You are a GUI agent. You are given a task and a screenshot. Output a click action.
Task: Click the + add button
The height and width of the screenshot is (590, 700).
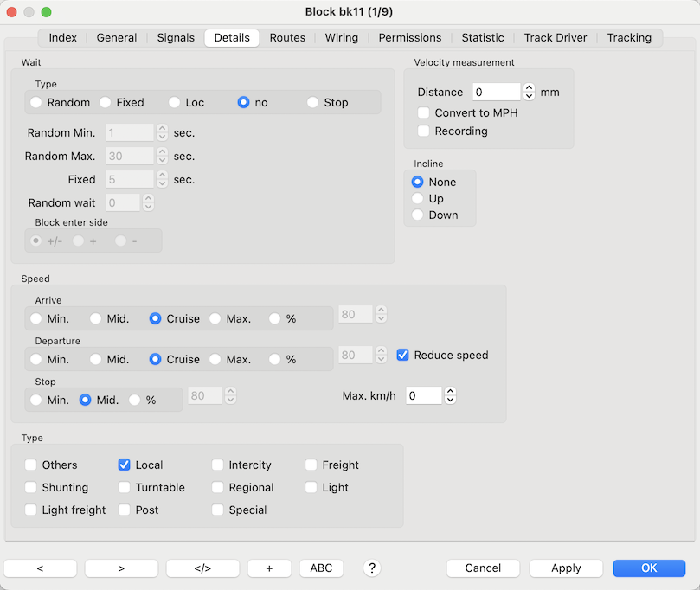(x=269, y=568)
